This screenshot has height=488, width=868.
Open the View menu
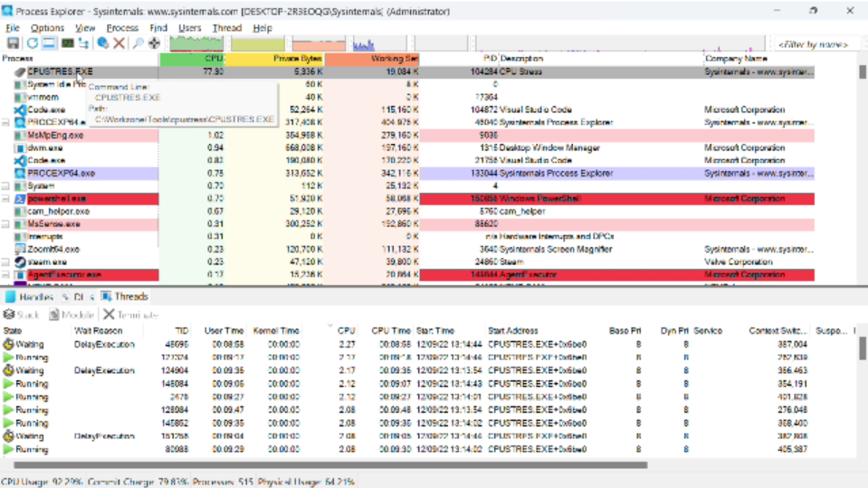coord(85,28)
